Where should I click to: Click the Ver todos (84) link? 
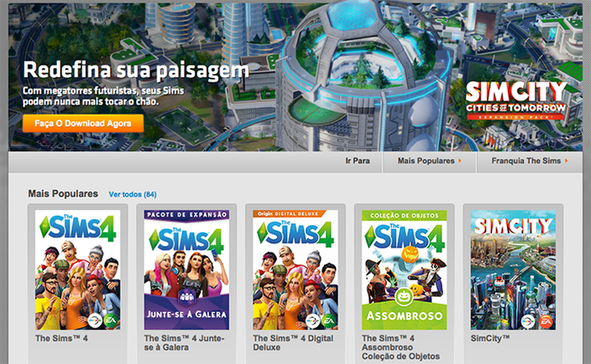(133, 195)
